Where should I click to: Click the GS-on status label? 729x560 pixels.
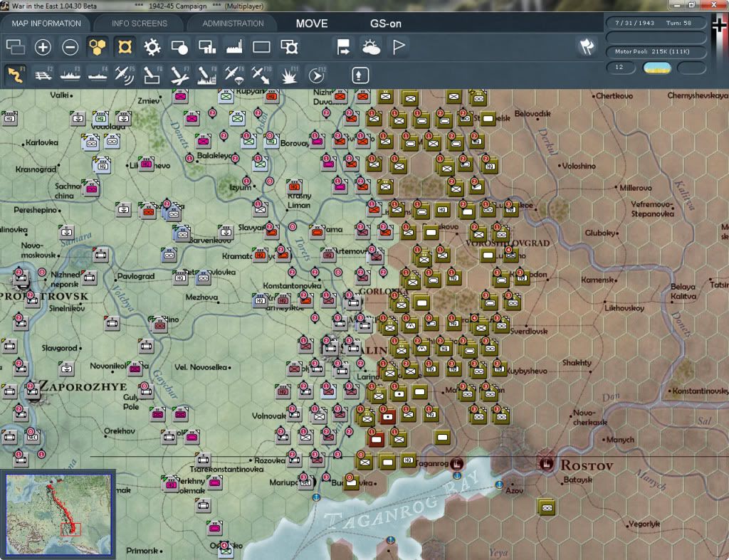(385, 23)
